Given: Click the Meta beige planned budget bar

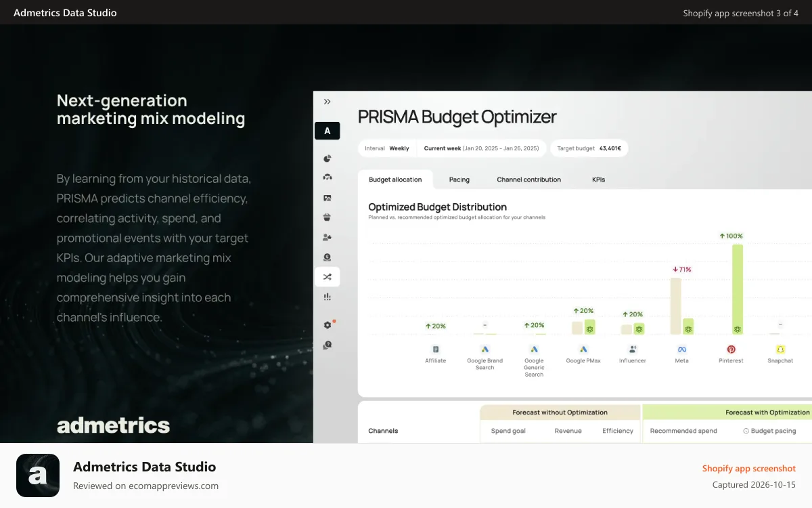Looking at the screenshot, I should pyautogui.click(x=675, y=306).
